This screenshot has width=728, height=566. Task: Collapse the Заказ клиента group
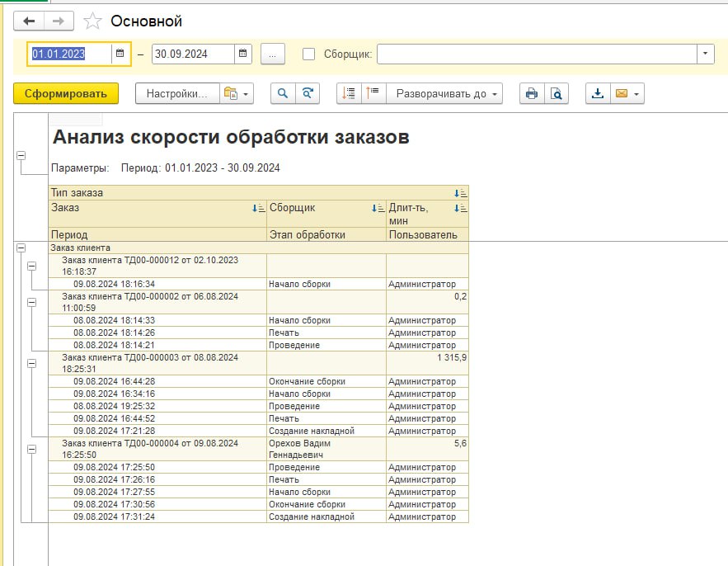pyautogui.click(x=21, y=248)
